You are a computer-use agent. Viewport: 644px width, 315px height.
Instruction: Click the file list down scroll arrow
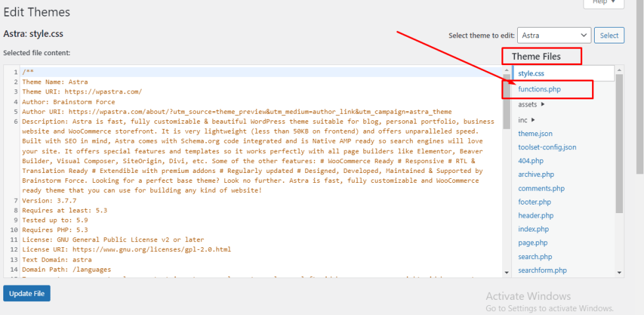coord(619,272)
